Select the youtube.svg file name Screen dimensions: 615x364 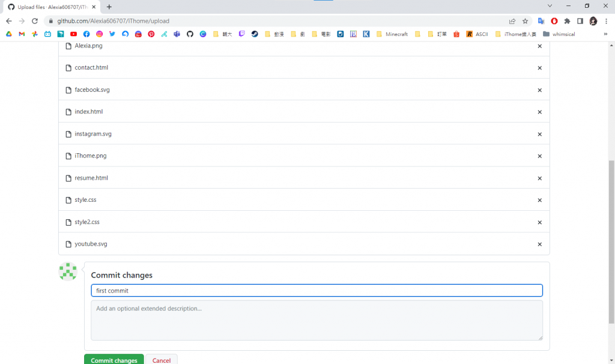tap(91, 244)
